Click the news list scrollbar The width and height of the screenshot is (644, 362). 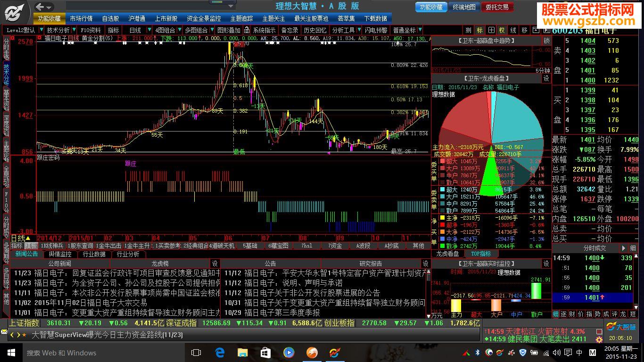428,293
